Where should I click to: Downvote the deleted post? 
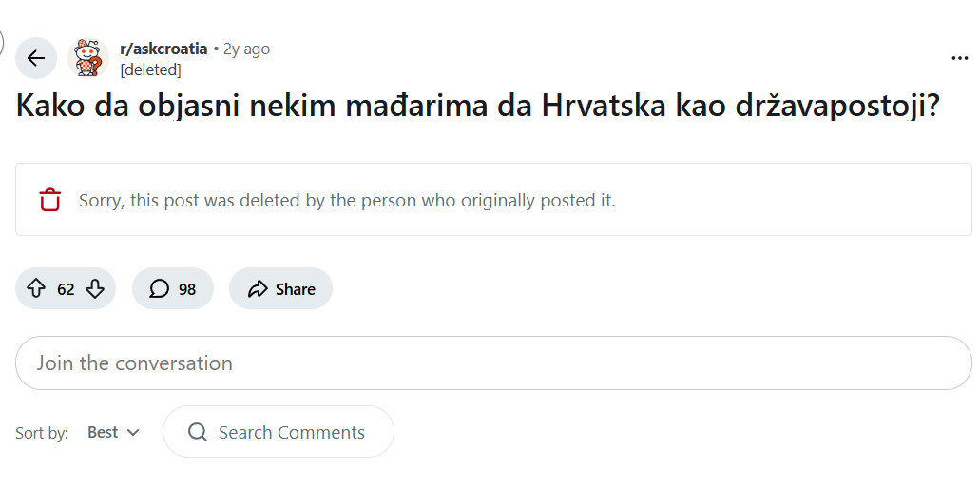[x=95, y=289]
